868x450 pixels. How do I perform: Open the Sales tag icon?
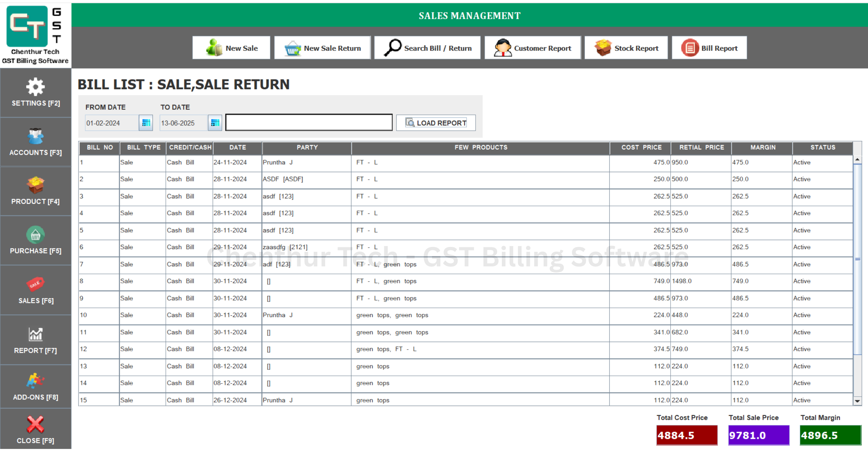point(35,284)
